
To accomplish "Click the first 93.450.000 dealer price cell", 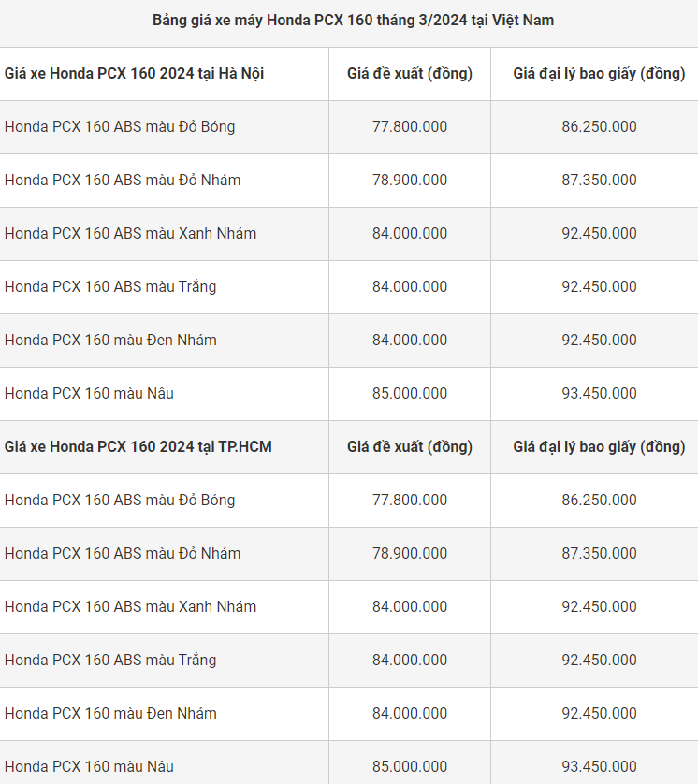I will 599,393.
